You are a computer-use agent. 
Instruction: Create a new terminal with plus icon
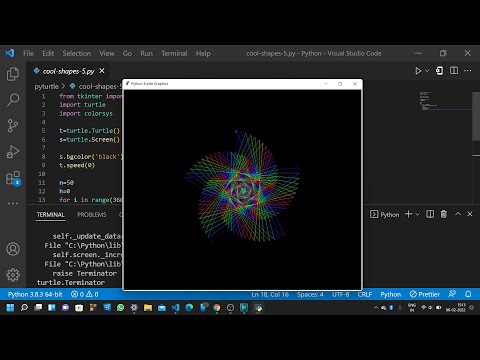408,214
